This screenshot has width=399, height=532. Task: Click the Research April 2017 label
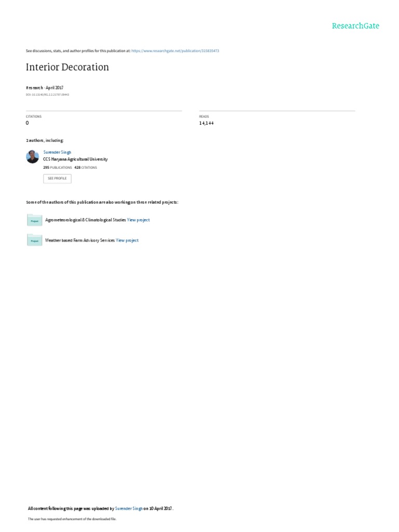tap(45, 87)
